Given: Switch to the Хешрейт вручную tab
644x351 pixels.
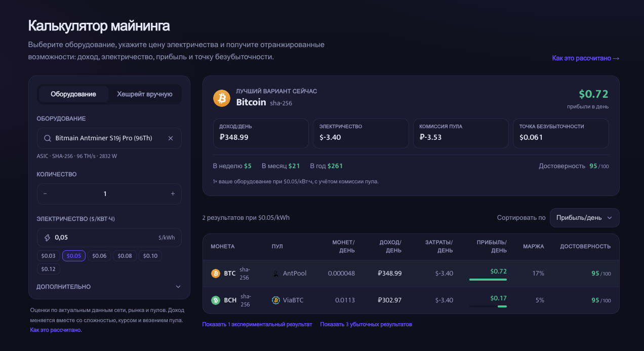Looking at the screenshot, I should pos(145,94).
